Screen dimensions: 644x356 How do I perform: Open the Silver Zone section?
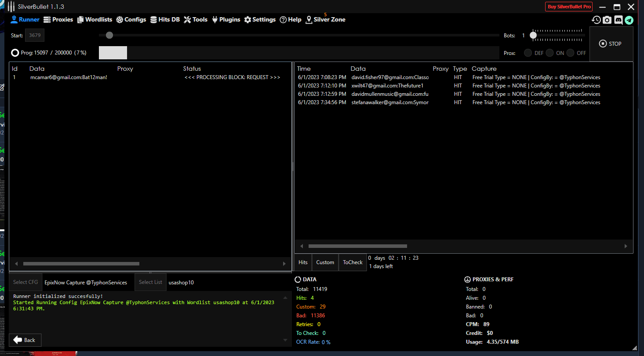pos(325,19)
